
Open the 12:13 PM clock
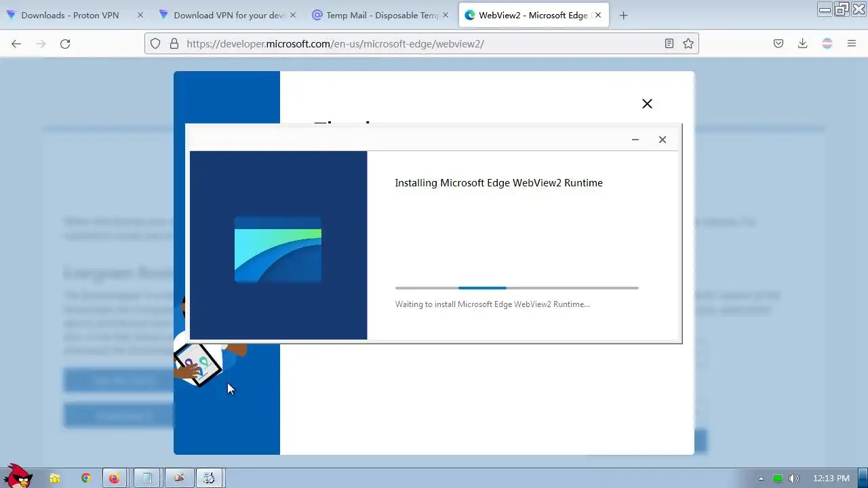(x=831, y=479)
